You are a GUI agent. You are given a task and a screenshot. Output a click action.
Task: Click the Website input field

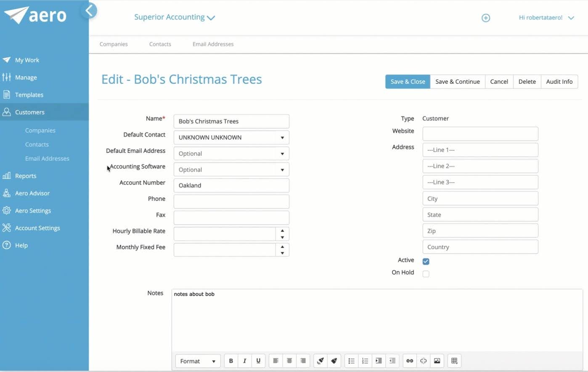click(x=480, y=134)
